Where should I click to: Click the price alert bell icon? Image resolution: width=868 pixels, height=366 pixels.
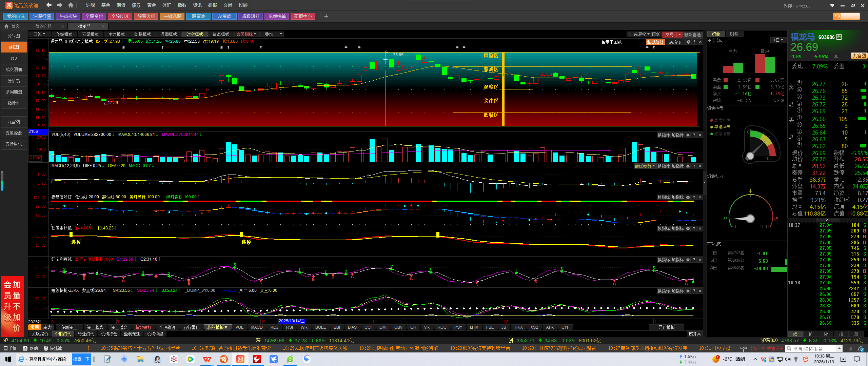click(x=836, y=56)
